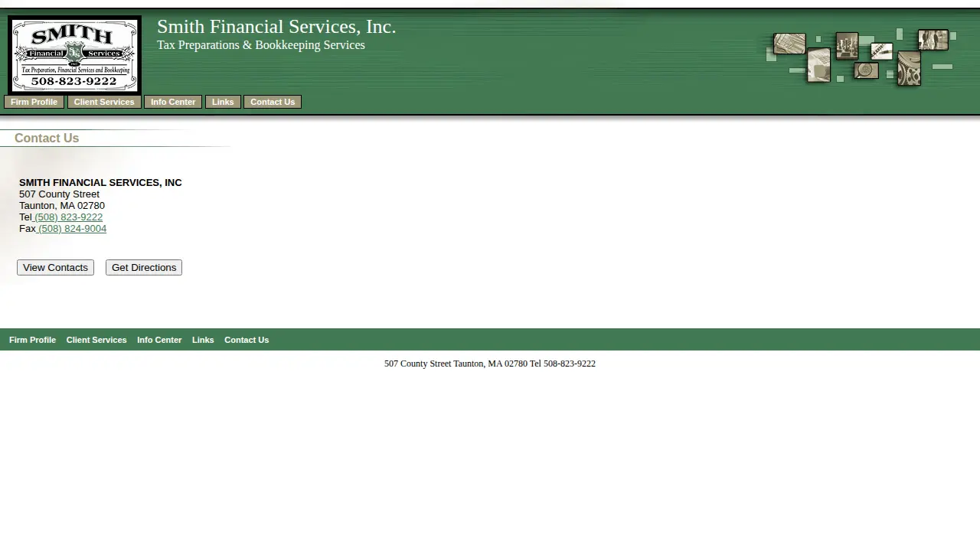Open the Links menu in header
This screenshot has width=980, height=551.
(x=223, y=102)
